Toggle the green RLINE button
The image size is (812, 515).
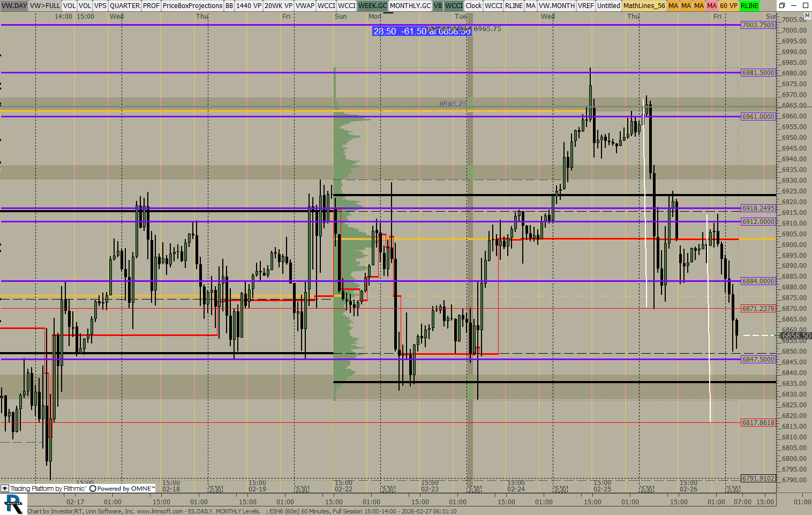[749, 5]
